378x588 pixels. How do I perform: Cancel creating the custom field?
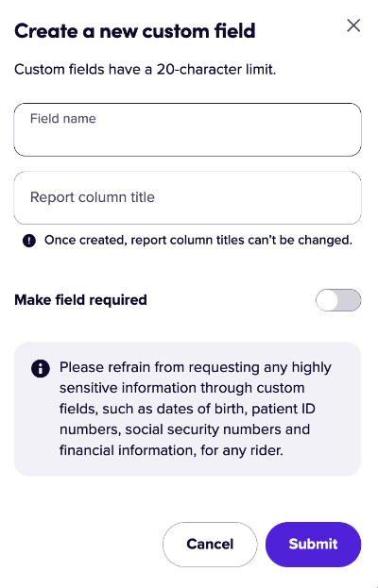point(210,545)
